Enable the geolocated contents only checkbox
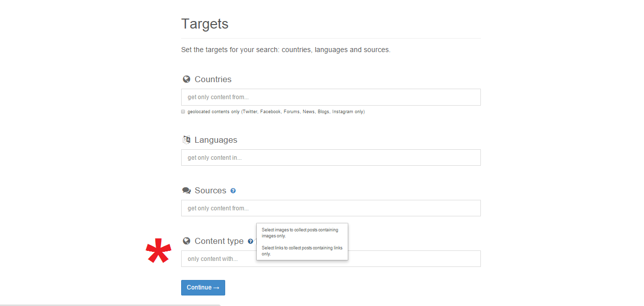This screenshot has width=644, height=306. 183,112
